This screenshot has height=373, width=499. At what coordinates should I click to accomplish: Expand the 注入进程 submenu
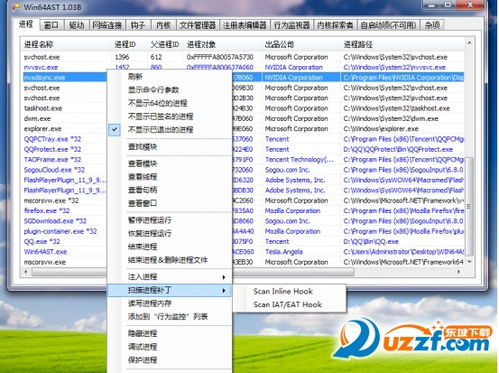point(169,277)
